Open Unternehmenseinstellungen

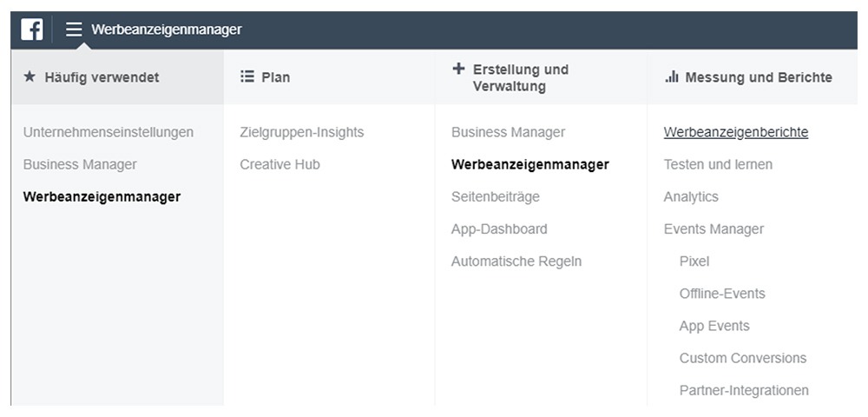pos(108,132)
